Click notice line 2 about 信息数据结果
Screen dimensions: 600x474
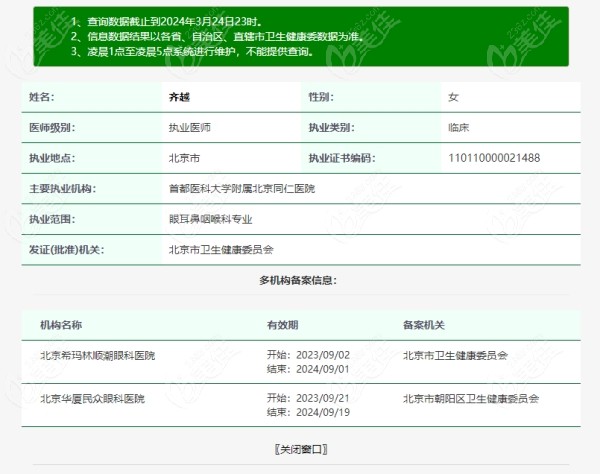point(217,37)
